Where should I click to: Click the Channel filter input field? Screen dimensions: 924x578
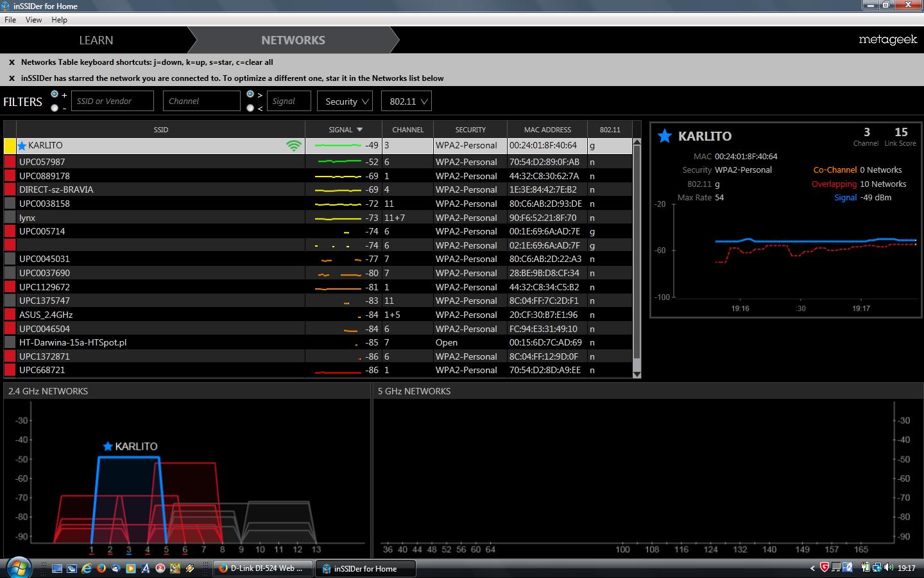point(201,101)
